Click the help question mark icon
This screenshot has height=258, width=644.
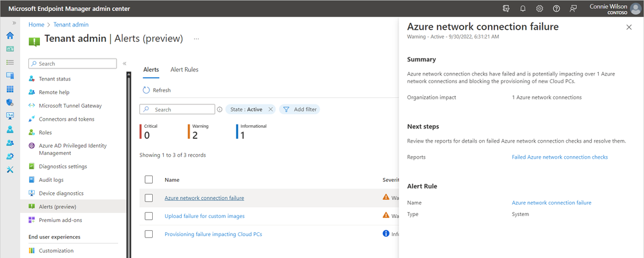pyautogui.click(x=556, y=8)
